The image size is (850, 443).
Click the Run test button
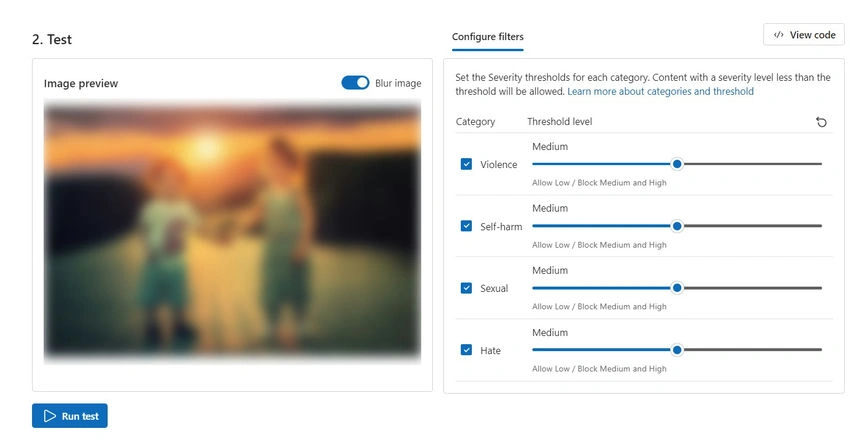[x=70, y=416]
